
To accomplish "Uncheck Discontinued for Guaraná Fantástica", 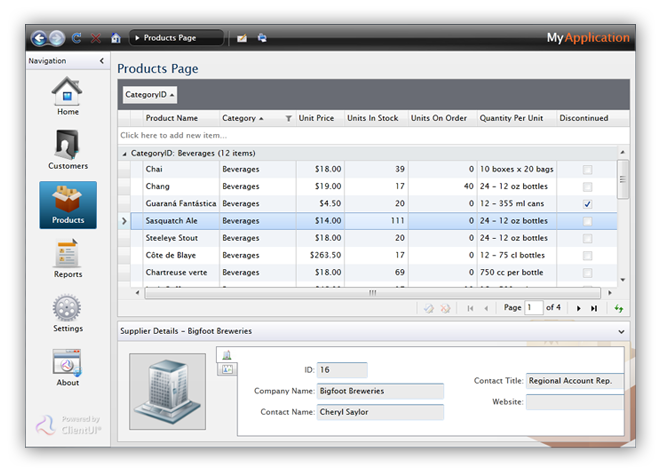I will coord(588,204).
